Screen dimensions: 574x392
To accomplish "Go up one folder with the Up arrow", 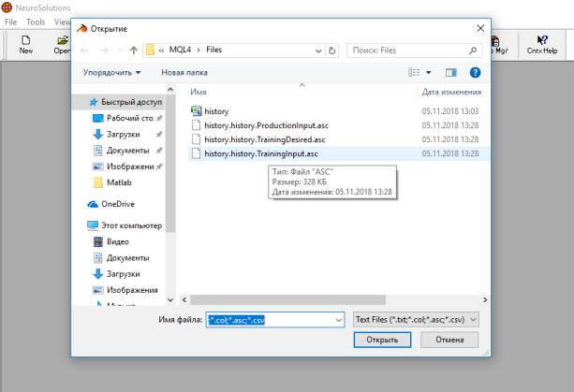I will pos(134,49).
